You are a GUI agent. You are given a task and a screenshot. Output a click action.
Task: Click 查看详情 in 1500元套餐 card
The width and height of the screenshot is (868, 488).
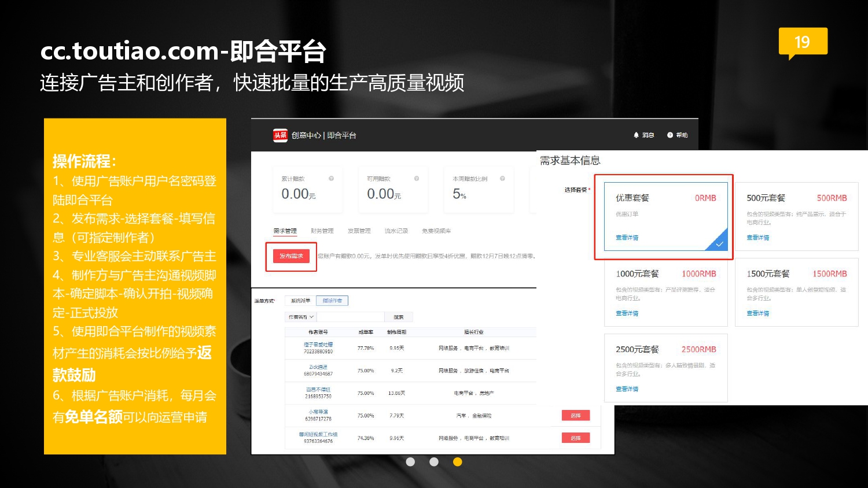[758, 313]
